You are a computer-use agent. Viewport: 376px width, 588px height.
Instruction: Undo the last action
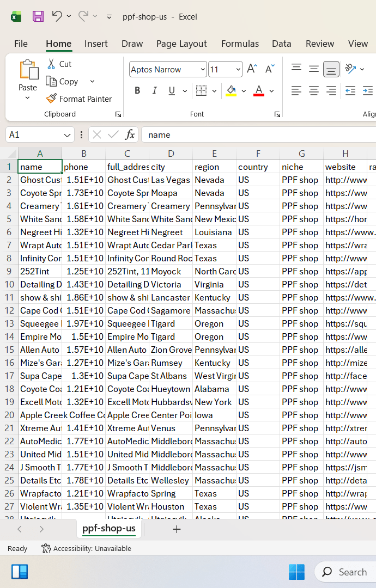point(57,16)
